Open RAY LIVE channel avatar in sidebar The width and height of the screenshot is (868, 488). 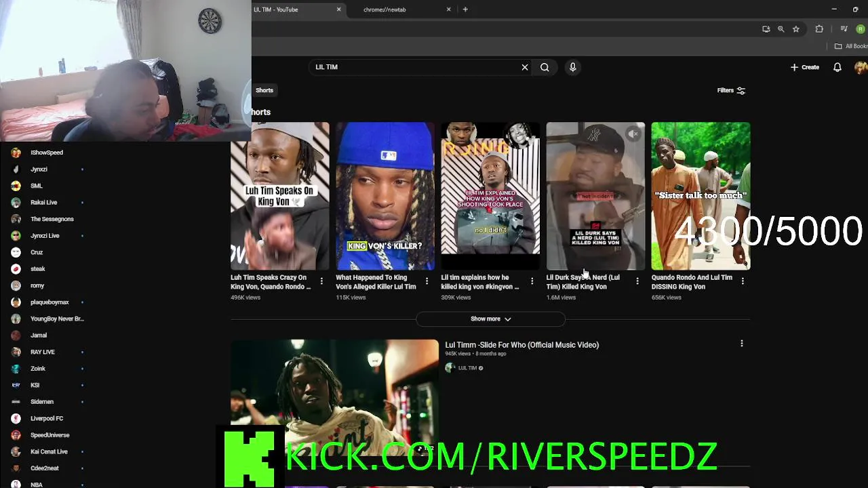(x=16, y=352)
